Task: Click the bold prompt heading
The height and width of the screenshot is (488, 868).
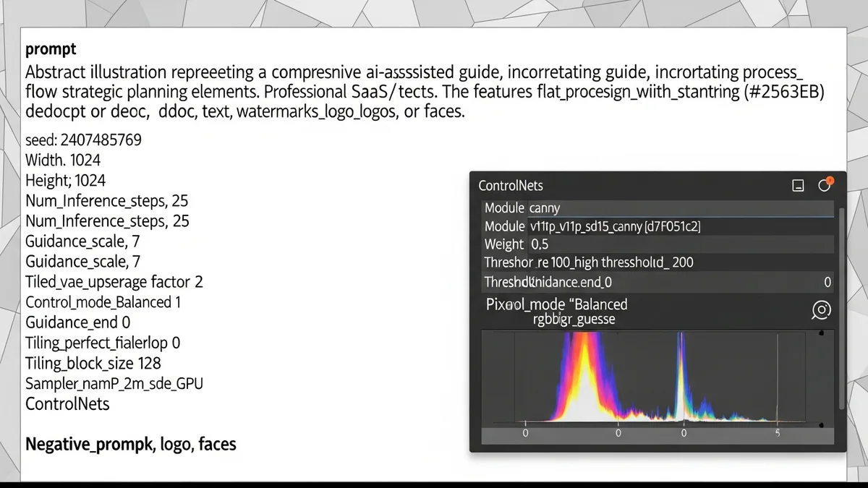Action: click(51, 49)
